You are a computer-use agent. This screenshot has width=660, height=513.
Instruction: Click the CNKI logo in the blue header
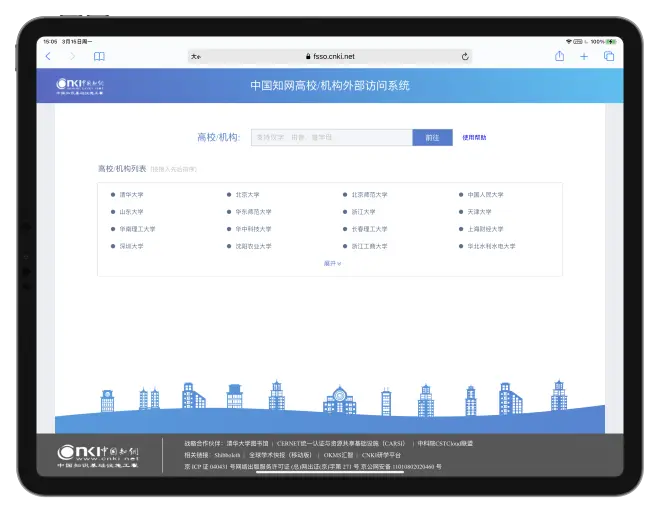pyautogui.click(x=80, y=86)
